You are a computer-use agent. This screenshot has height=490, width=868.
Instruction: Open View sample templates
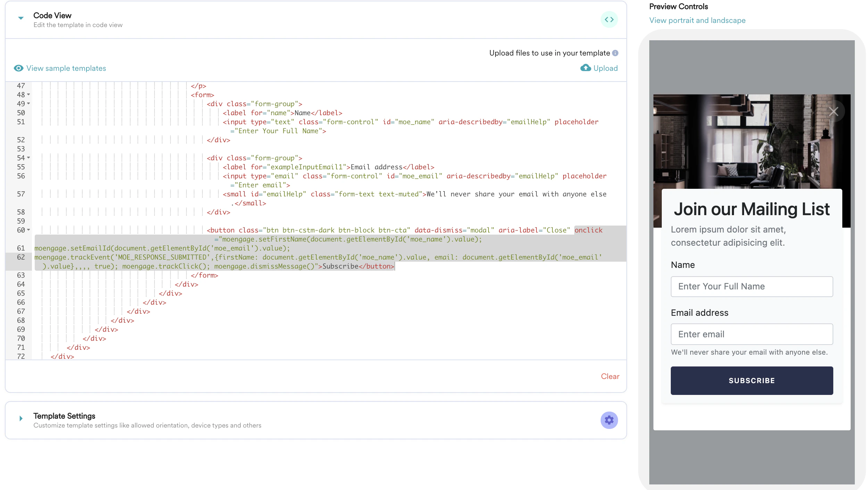pyautogui.click(x=66, y=68)
